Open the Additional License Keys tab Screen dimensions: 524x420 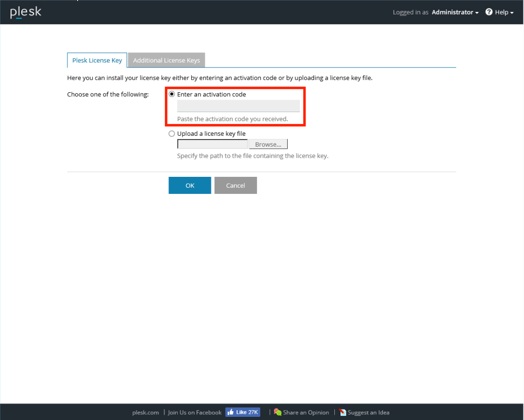166,60
